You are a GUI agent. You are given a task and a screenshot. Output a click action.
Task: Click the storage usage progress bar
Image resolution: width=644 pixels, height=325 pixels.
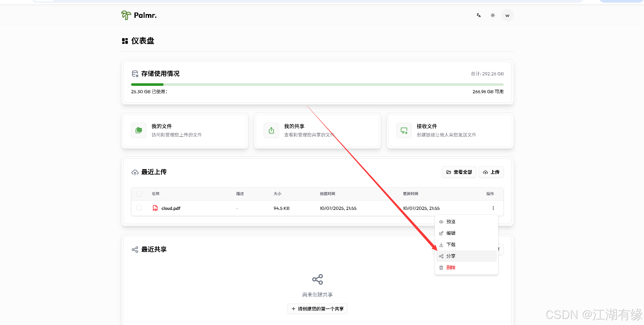(x=317, y=84)
